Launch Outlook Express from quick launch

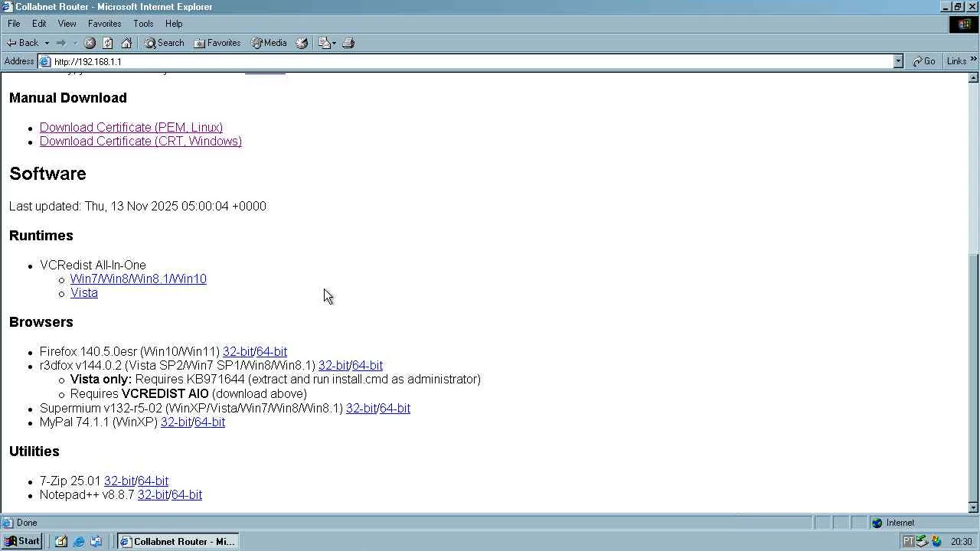click(96, 541)
